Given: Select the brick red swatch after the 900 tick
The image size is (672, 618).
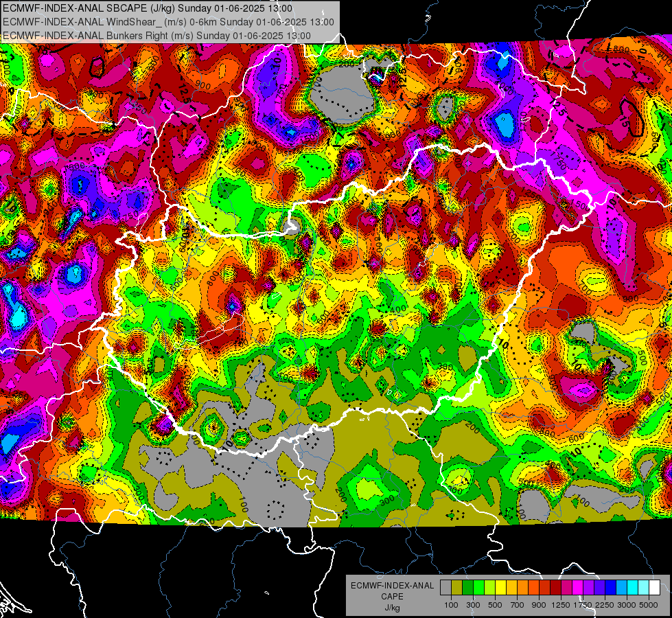Looking at the screenshot, I should (x=545, y=588).
